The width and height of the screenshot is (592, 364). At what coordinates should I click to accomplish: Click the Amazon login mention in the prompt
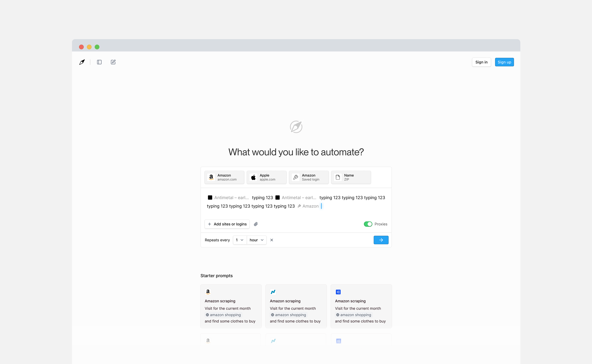click(x=308, y=206)
